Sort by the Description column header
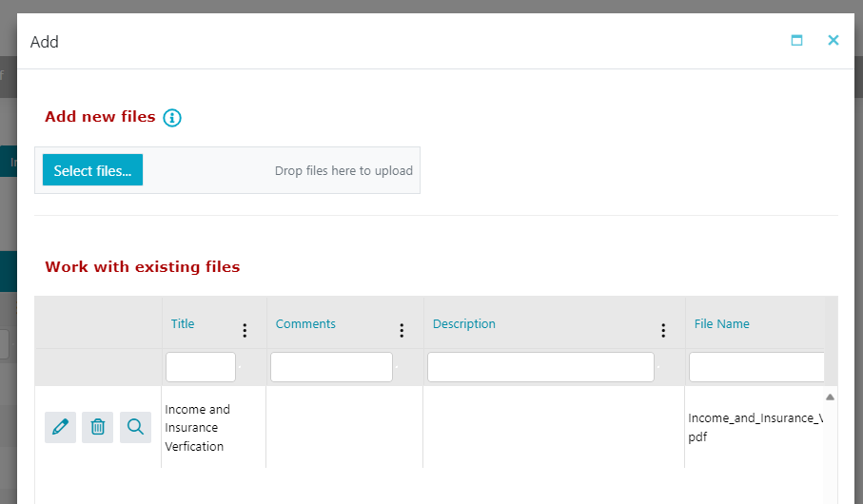This screenshot has height=504, width=863. 464,324
